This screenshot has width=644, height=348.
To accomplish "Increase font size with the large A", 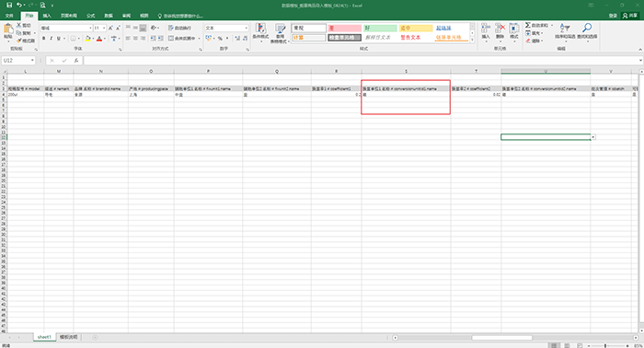I will pos(110,28).
